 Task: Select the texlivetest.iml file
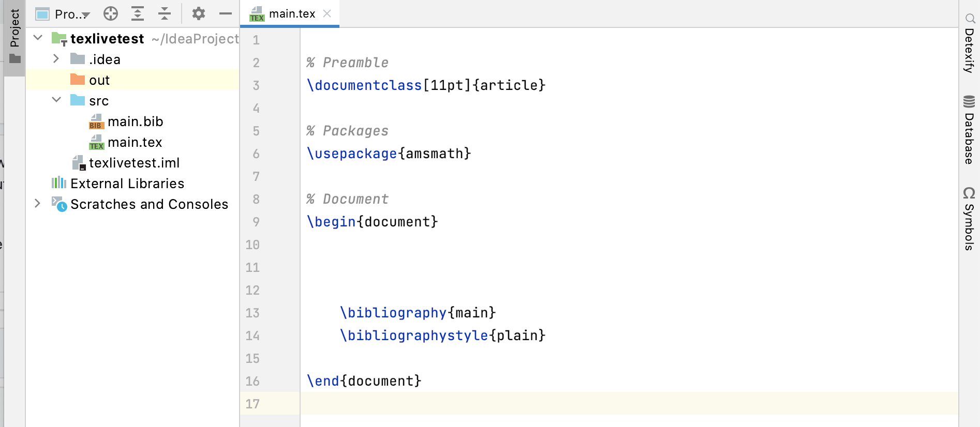click(x=135, y=163)
